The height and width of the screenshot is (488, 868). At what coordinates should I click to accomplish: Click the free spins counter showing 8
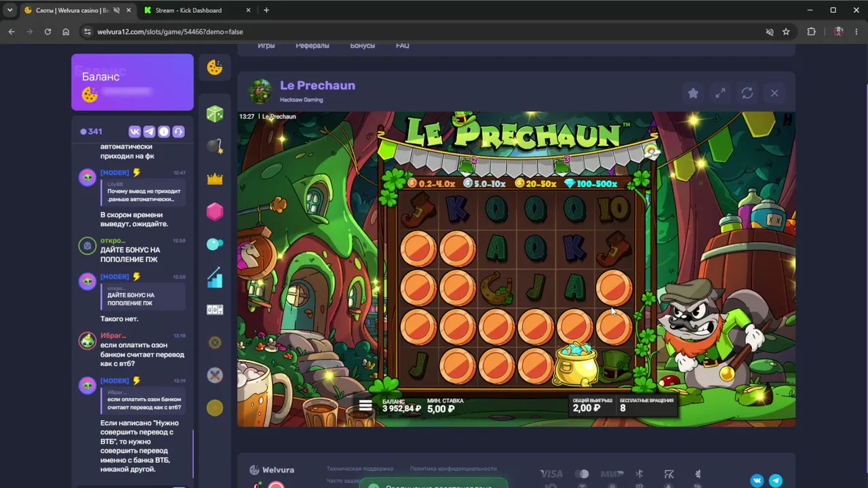tap(623, 408)
